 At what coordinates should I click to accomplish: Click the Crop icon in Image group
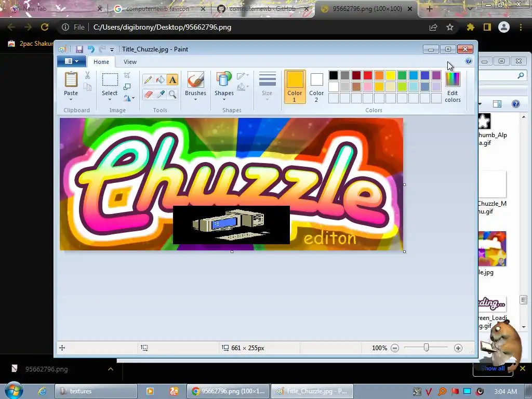tap(127, 75)
